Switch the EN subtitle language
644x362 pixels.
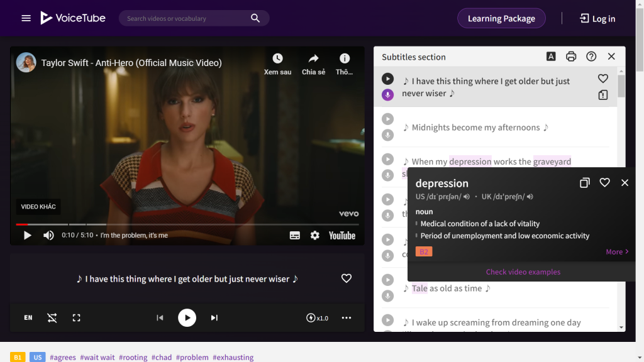tap(28, 317)
